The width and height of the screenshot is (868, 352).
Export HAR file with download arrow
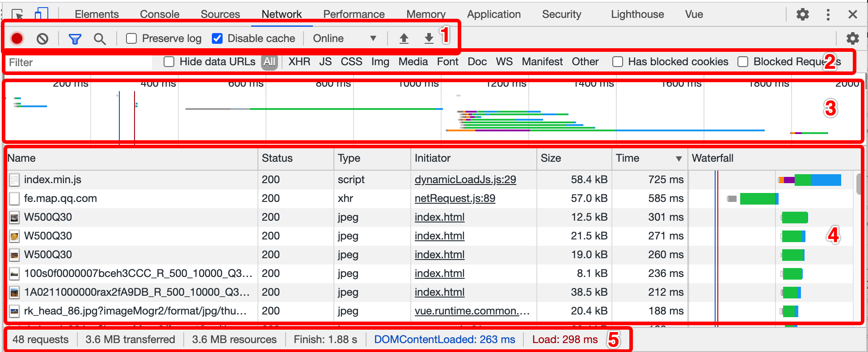[x=429, y=38]
